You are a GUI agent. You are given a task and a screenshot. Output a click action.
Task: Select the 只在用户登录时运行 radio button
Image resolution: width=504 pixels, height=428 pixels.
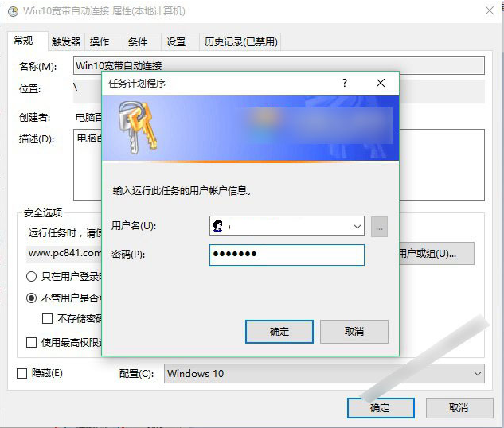[32, 277]
